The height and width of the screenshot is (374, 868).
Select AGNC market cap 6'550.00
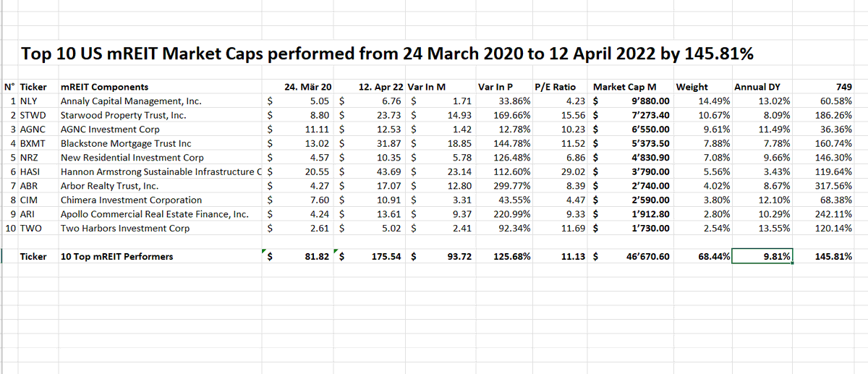[651, 129]
